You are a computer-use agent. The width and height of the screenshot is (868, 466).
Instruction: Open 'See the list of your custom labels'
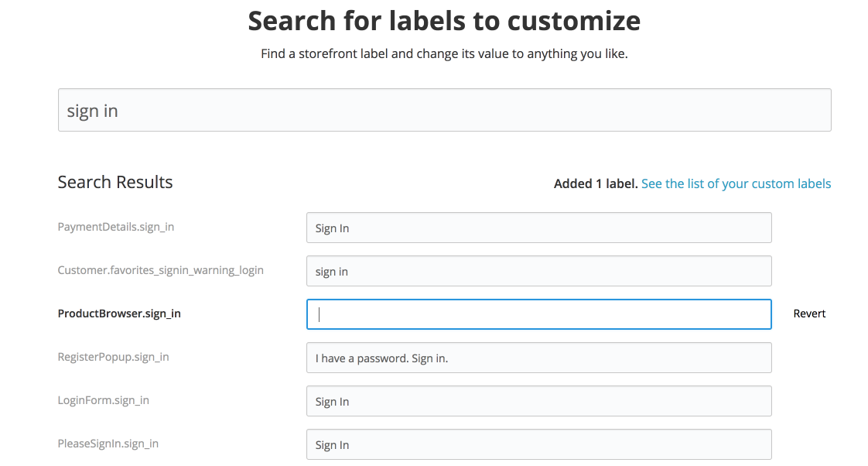(x=736, y=183)
